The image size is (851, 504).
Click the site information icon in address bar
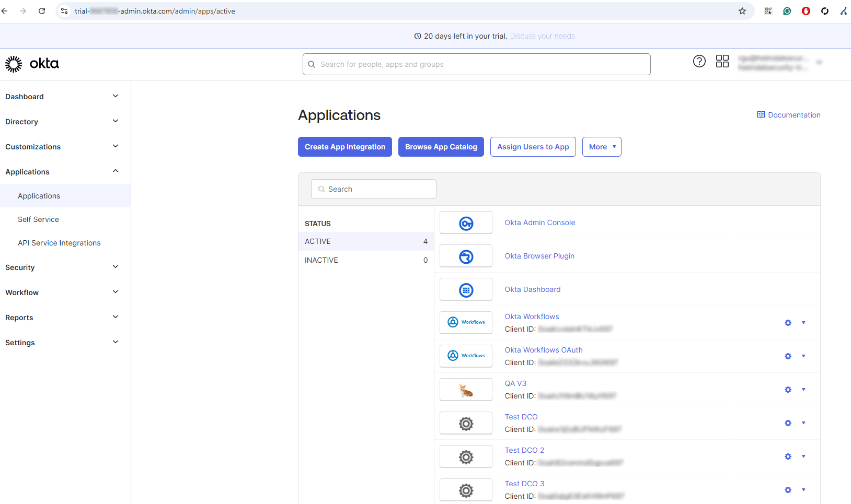coord(64,11)
